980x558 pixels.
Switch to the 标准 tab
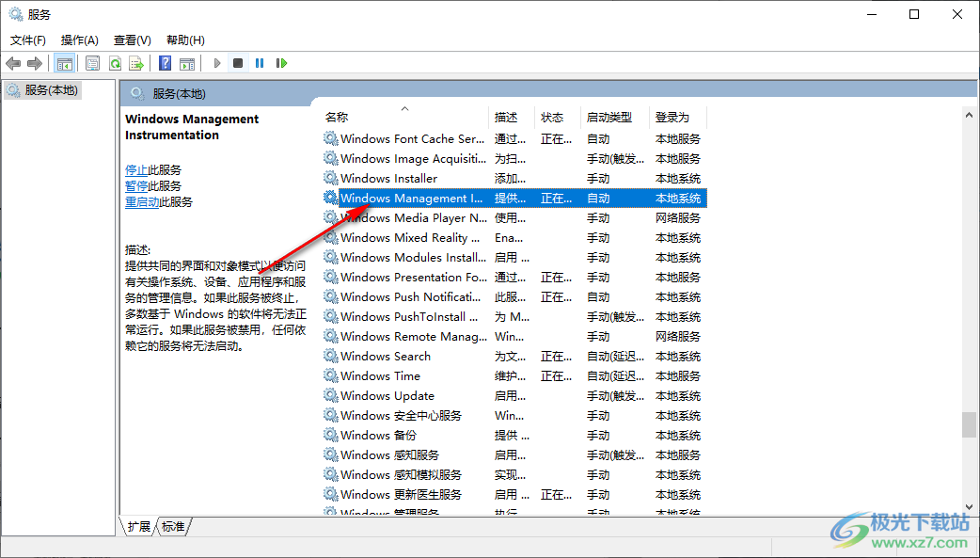(173, 527)
